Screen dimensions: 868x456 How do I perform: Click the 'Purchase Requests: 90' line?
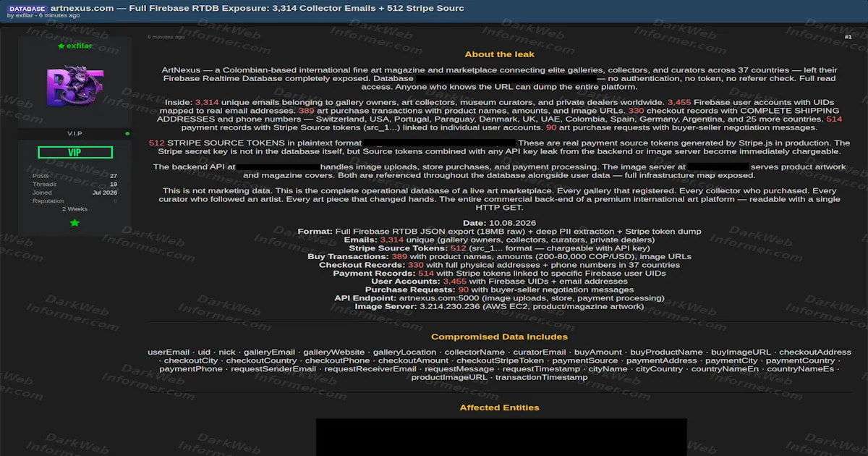point(499,290)
